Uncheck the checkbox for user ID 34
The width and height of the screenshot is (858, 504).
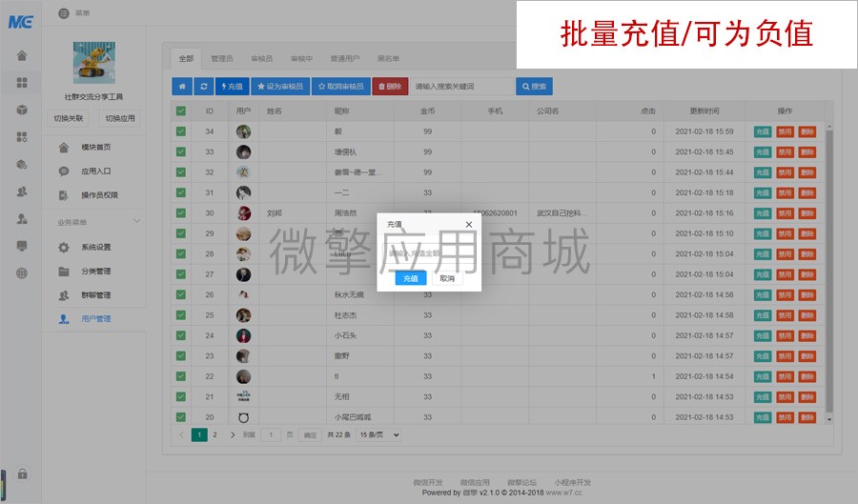(x=181, y=131)
